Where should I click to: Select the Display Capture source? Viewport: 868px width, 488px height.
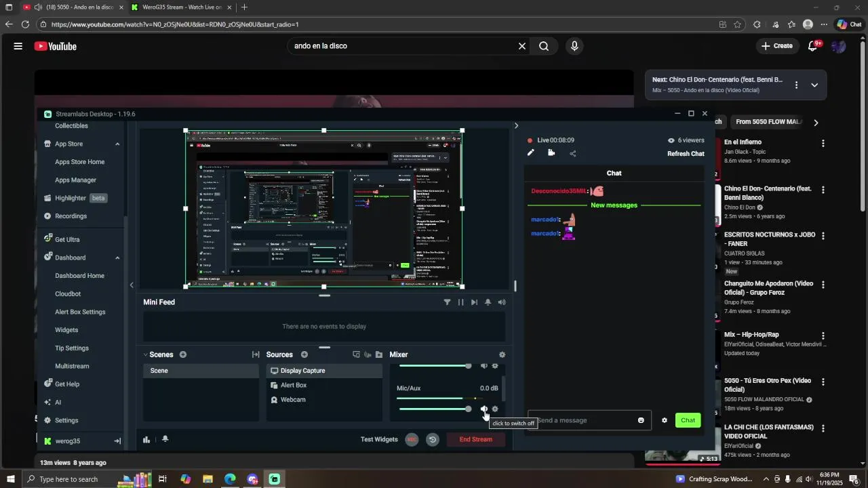point(324,371)
